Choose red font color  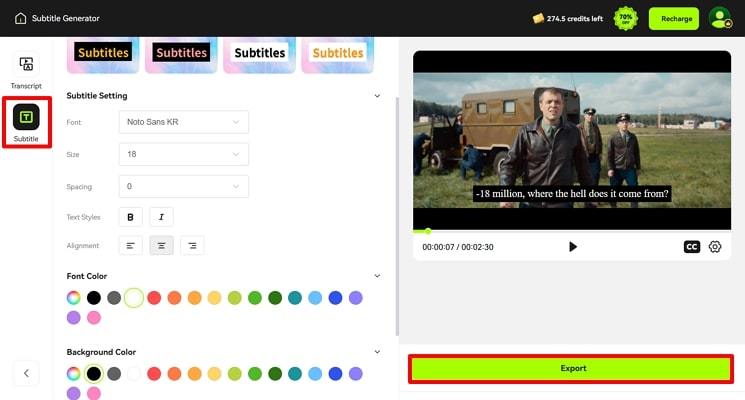[154, 298]
